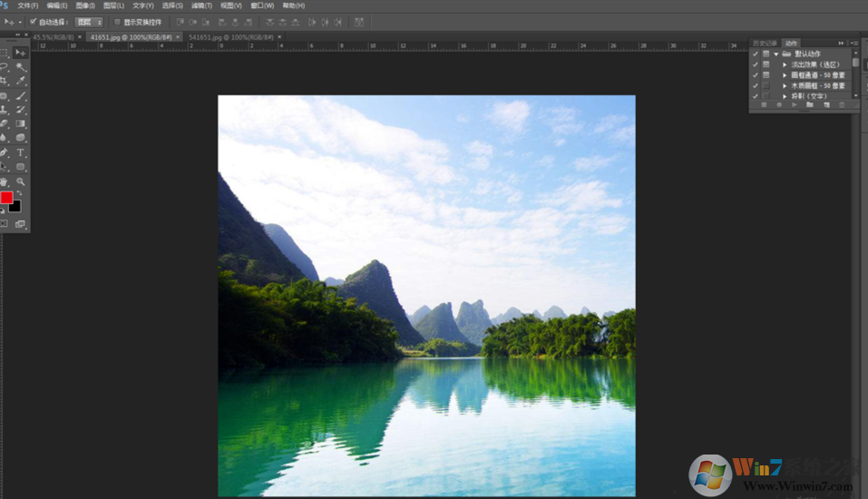Toggle checkmark for 画框通道 - 50 像素 action
The width and height of the screenshot is (868, 499).
coord(756,74)
